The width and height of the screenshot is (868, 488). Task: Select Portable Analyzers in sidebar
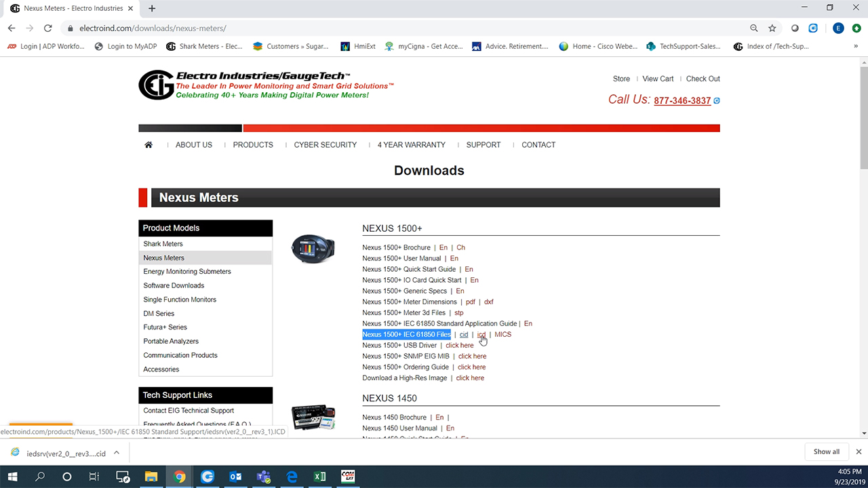[x=171, y=341]
